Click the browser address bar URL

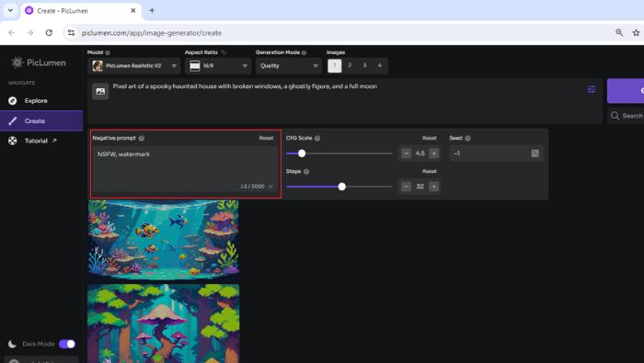151,33
